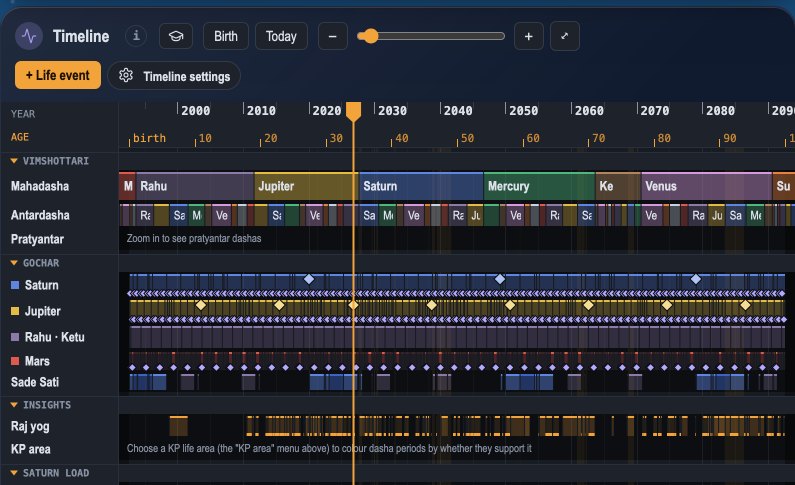Click the Antardasha row label
Screen dimensions: 795x485
point(40,215)
